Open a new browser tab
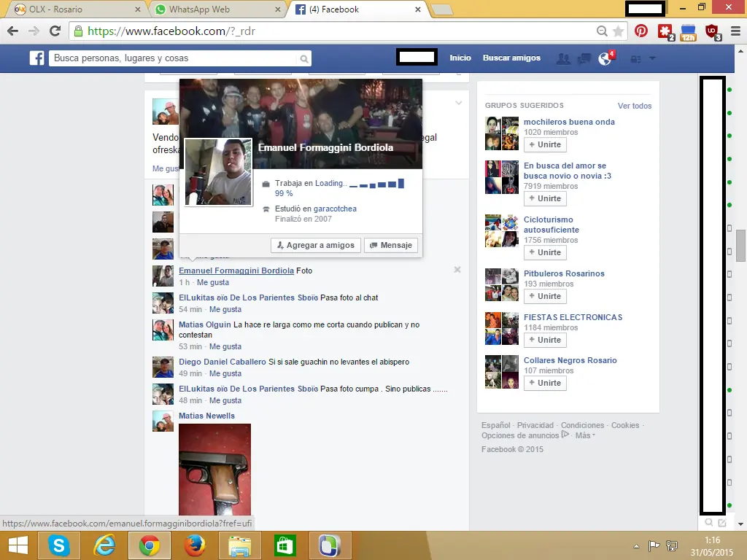 (x=441, y=9)
